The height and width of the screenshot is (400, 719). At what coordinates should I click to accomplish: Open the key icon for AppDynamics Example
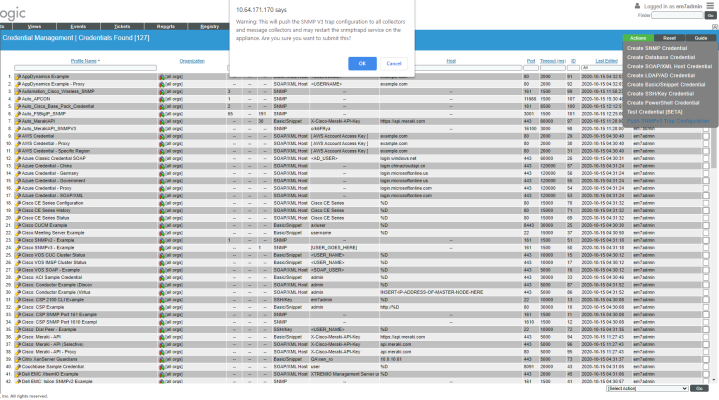(x=18, y=77)
